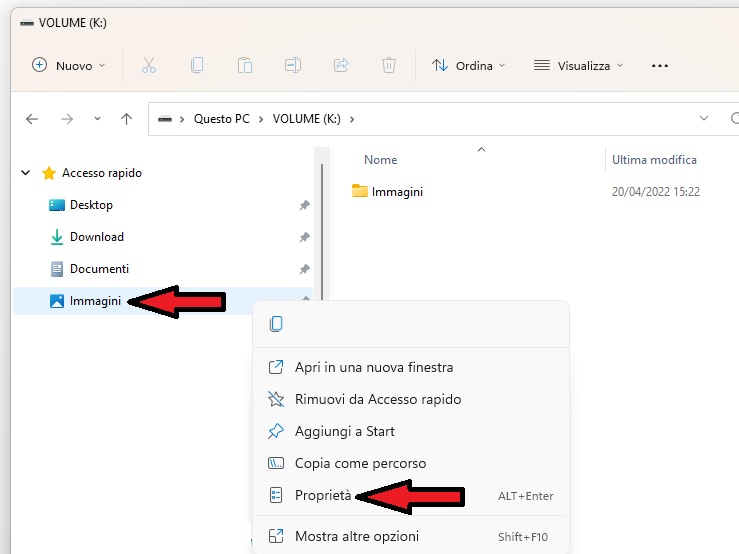Select the Immagini folder in file list
This screenshot has width=739, height=554.
(387, 191)
